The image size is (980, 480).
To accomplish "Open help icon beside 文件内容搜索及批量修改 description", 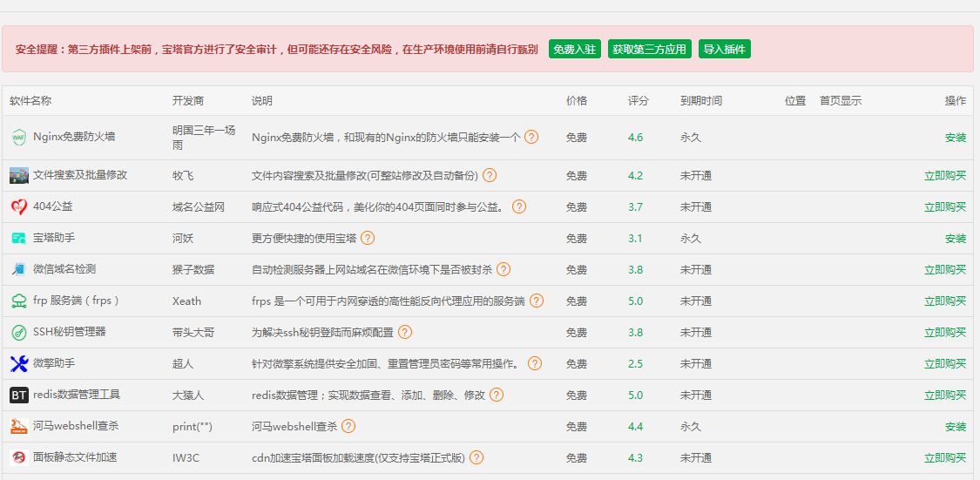I will point(490,176).
